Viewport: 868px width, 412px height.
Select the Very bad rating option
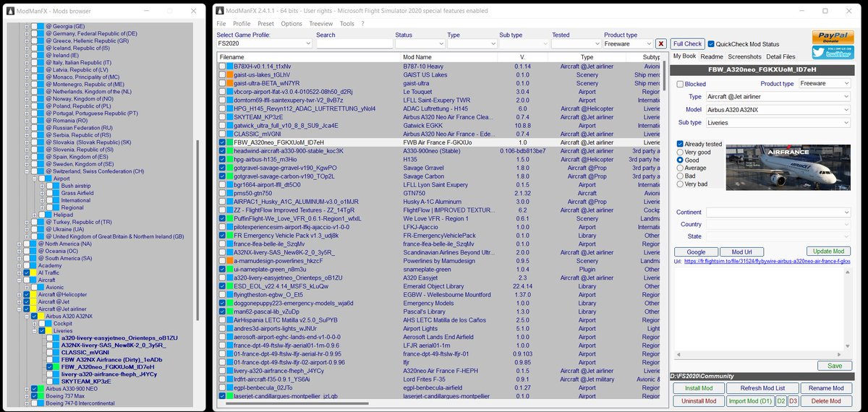tap(680, 184)
